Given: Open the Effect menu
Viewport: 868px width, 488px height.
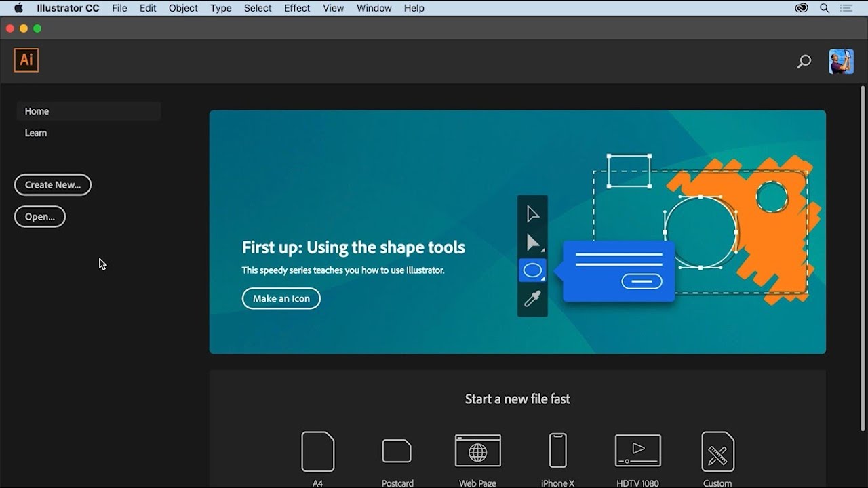Looking at the screenshot, I should [297, 8].
